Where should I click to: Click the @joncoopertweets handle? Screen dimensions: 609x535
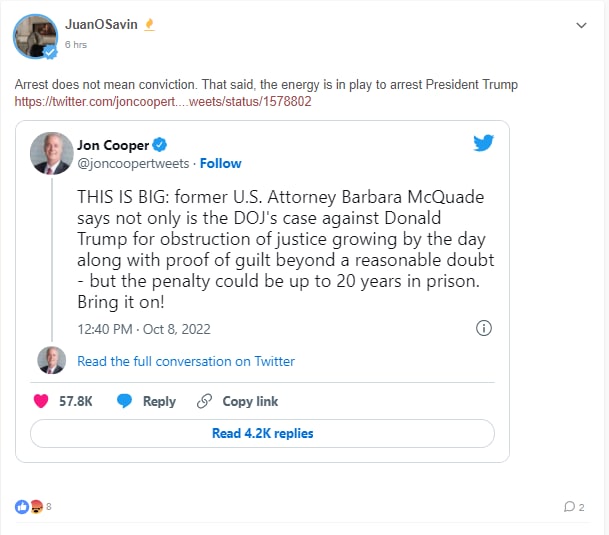coord(134,163)
